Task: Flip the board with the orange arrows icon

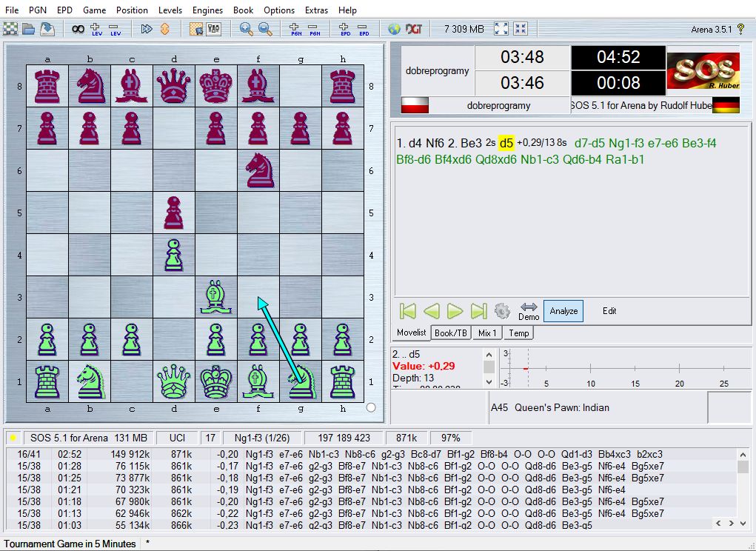Action: [165, 30]
